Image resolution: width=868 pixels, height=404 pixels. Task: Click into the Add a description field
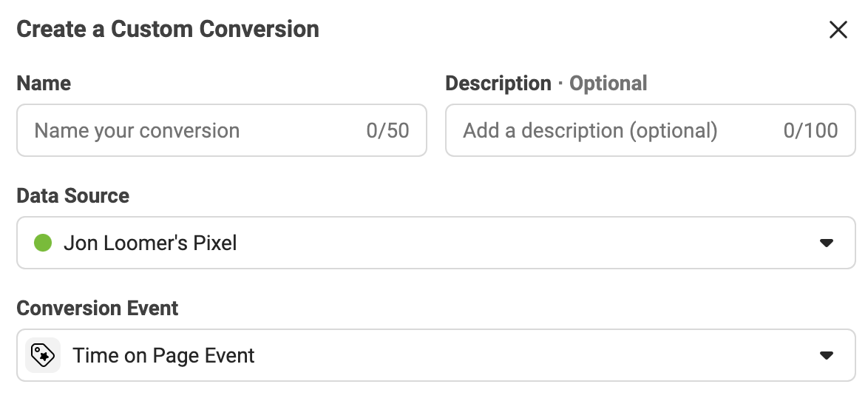[651, 130]
